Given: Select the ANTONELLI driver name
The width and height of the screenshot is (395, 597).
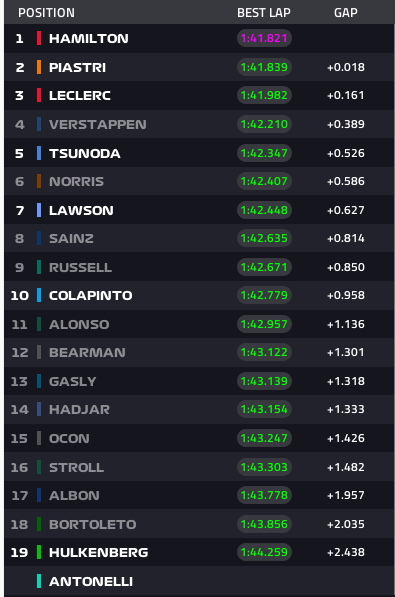Looking at the screenshot, I should pos(91,581).
